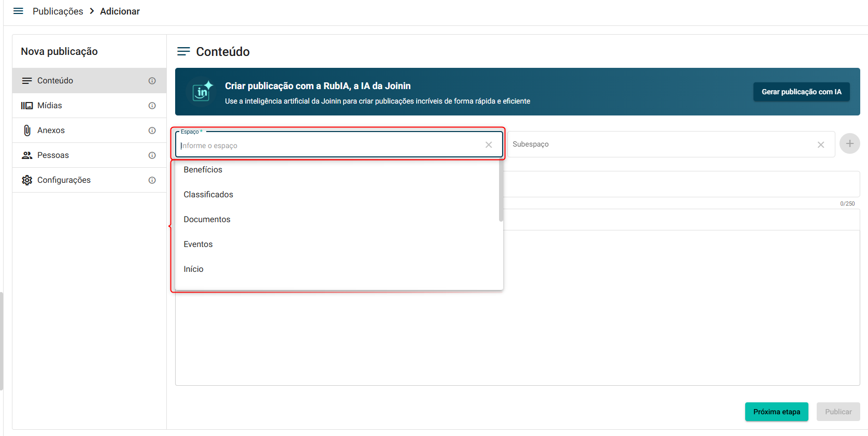Image resolution: width=868 pixels, height=436 pixels.
Task: Click the Adicionar breadcrumb
Action: point(120,11)
